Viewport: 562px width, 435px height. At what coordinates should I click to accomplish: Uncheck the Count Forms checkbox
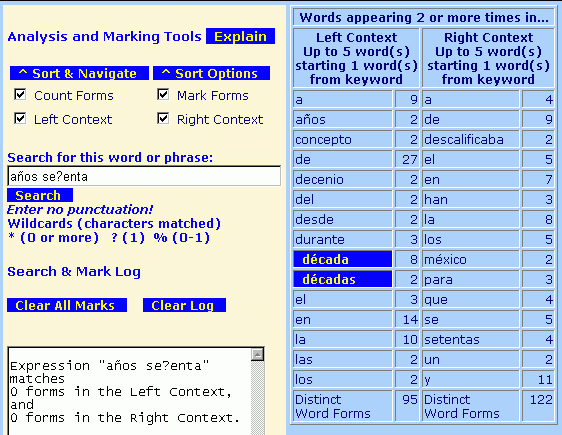coord(20,95)
